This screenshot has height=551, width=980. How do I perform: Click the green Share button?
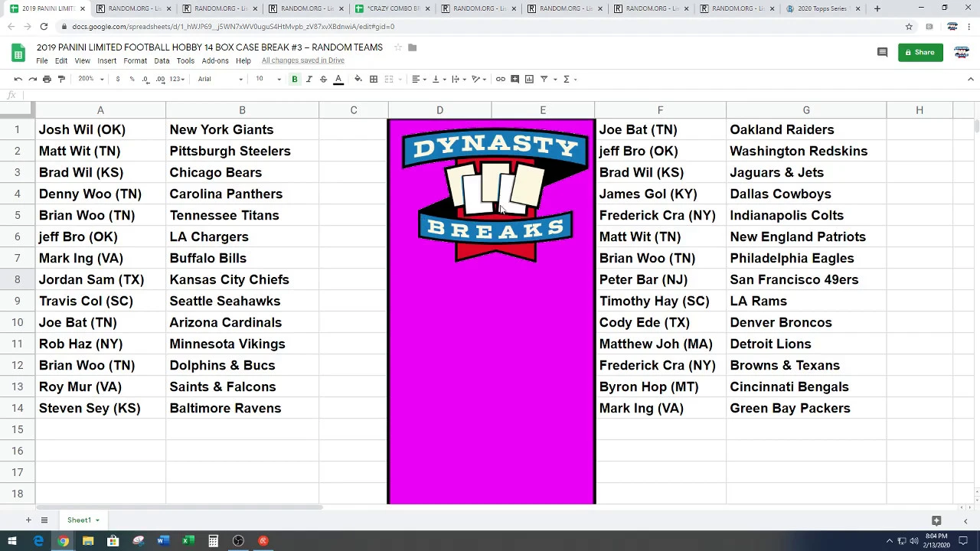pos(920,53)
